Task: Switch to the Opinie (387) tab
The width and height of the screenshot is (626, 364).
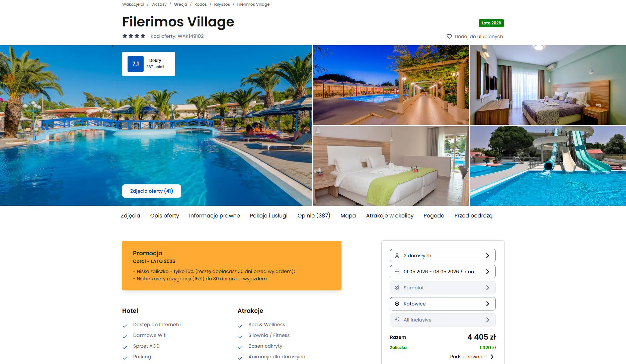Action: [x=314, y=216]
